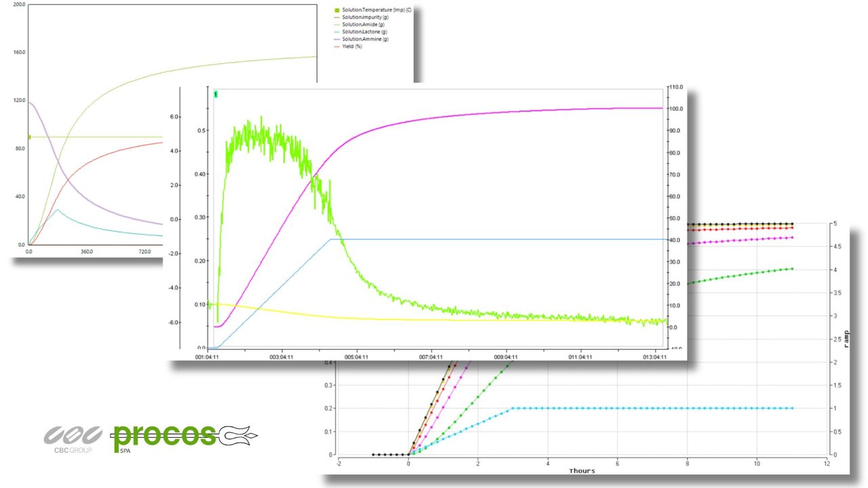Click the 100.0 right-axis label in middle chart
The width and height of the screenshot is (868, 488).
(675, 109)
